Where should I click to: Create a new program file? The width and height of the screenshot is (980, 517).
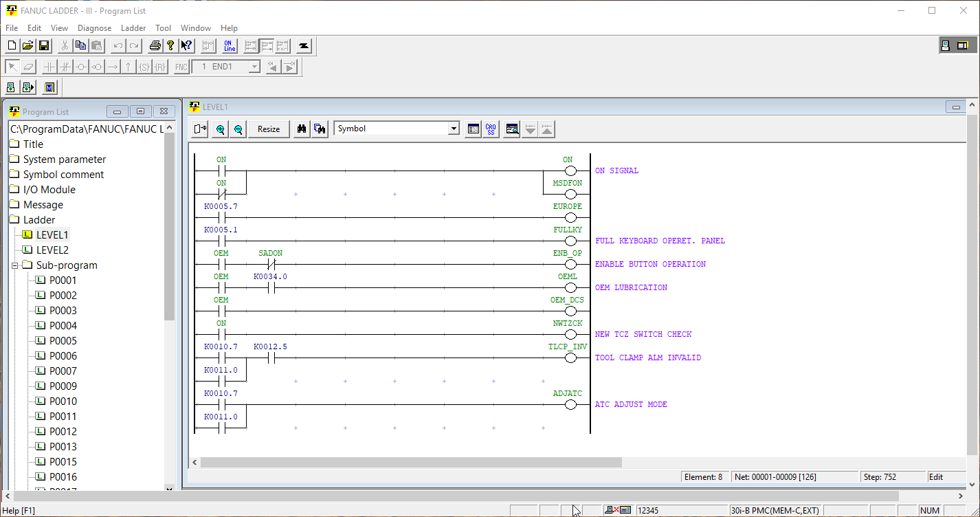12,46
